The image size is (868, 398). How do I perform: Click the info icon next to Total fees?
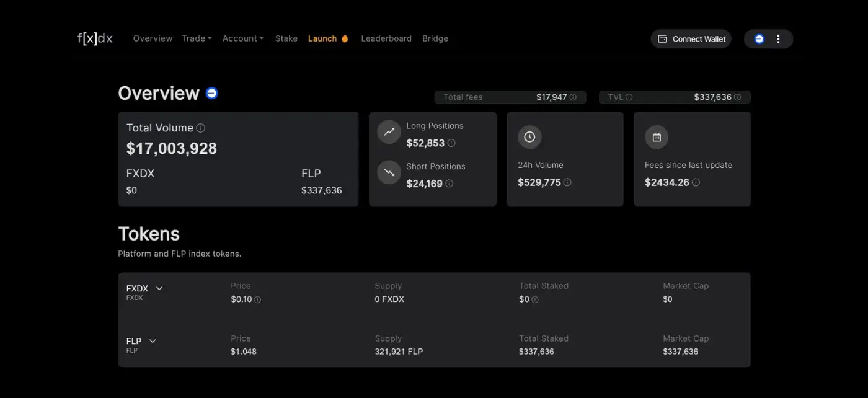573,97
